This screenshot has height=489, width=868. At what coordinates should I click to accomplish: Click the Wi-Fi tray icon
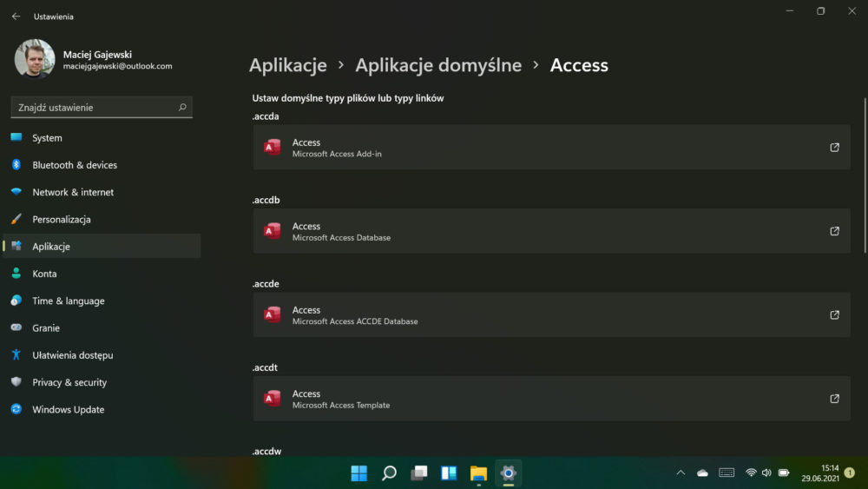click(751, 473)
